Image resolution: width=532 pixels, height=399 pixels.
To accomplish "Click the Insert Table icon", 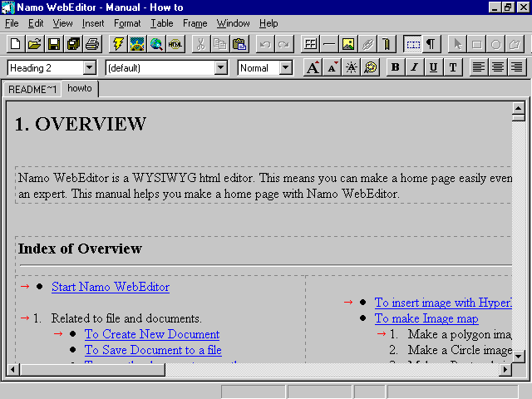I will coord(311,44).
